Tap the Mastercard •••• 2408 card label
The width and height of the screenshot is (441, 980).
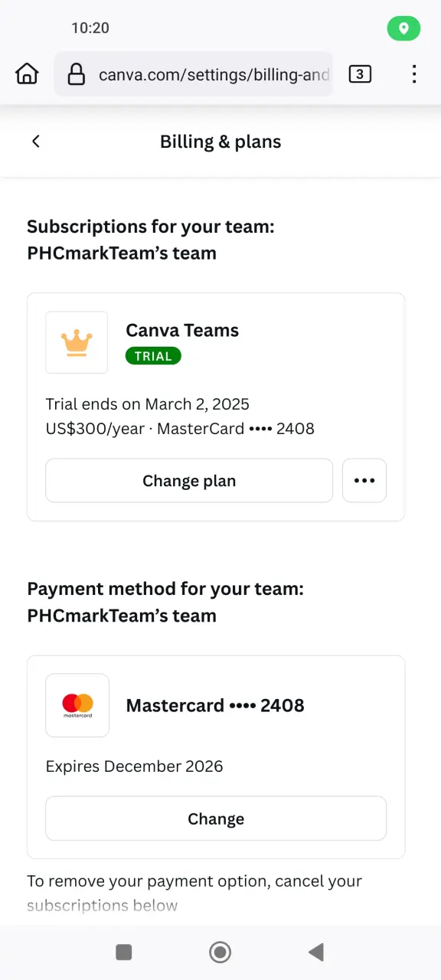point(215,705)
